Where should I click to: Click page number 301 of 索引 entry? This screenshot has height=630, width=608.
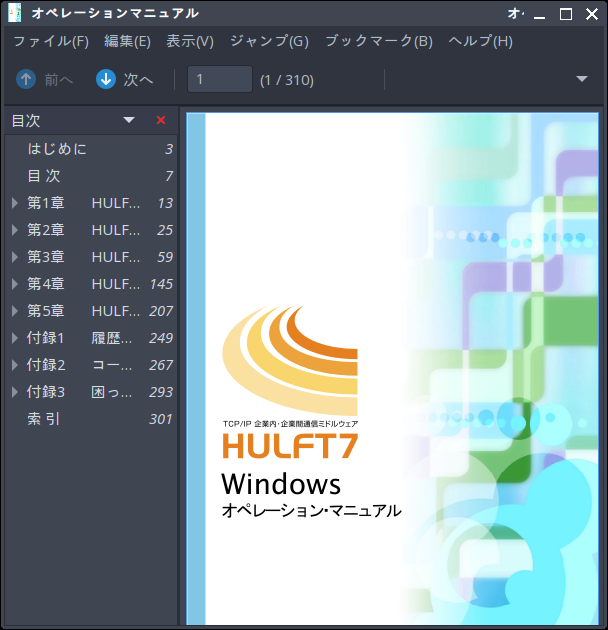coord(161,419)
